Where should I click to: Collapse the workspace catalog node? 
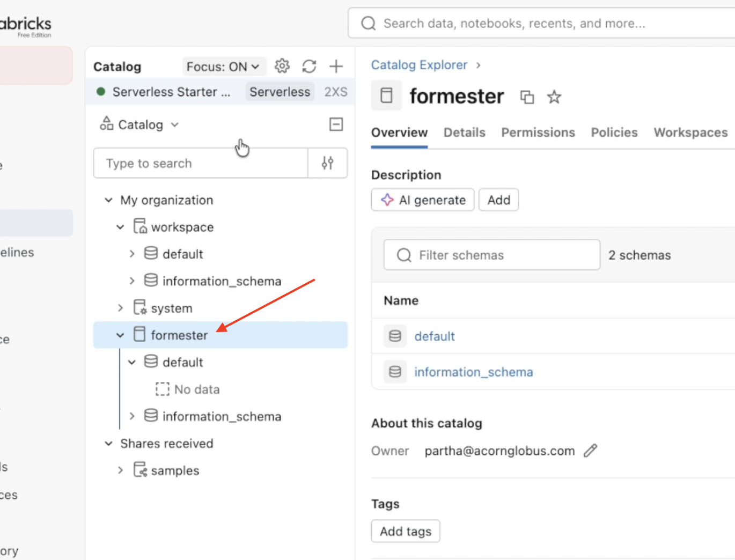(121, 227)
